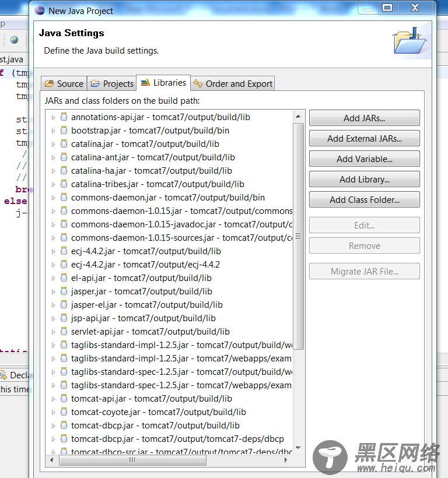Click the Remove button

pyautogui.click(x=365, y=246)
